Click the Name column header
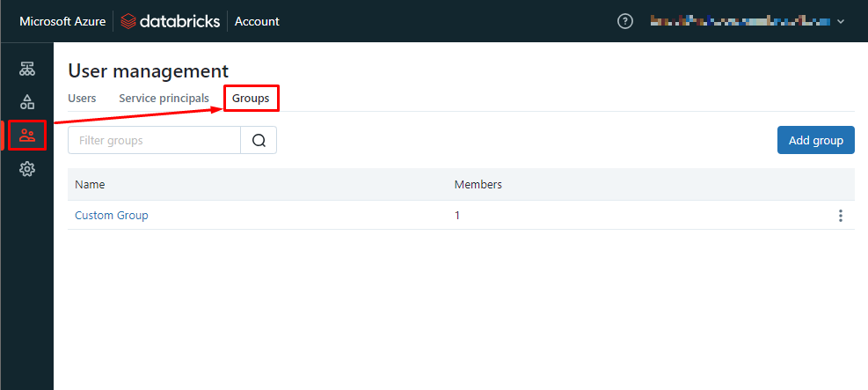 (x=90, y=184)
